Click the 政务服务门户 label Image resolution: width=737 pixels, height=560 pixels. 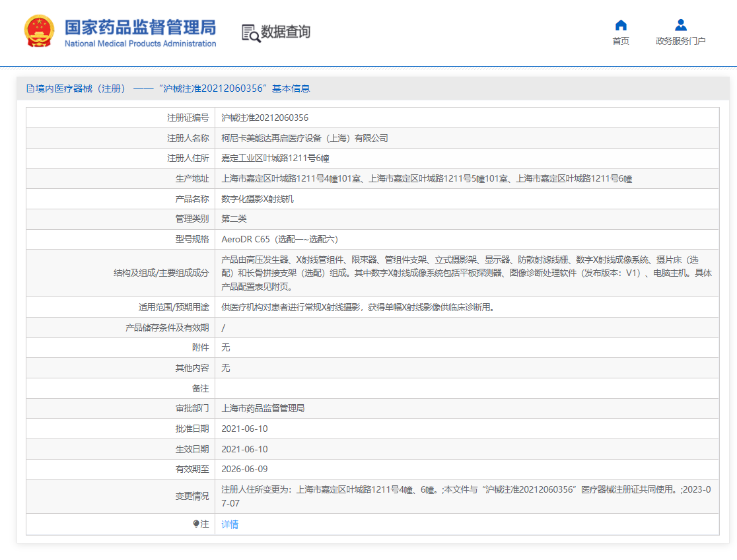point(681,41)
